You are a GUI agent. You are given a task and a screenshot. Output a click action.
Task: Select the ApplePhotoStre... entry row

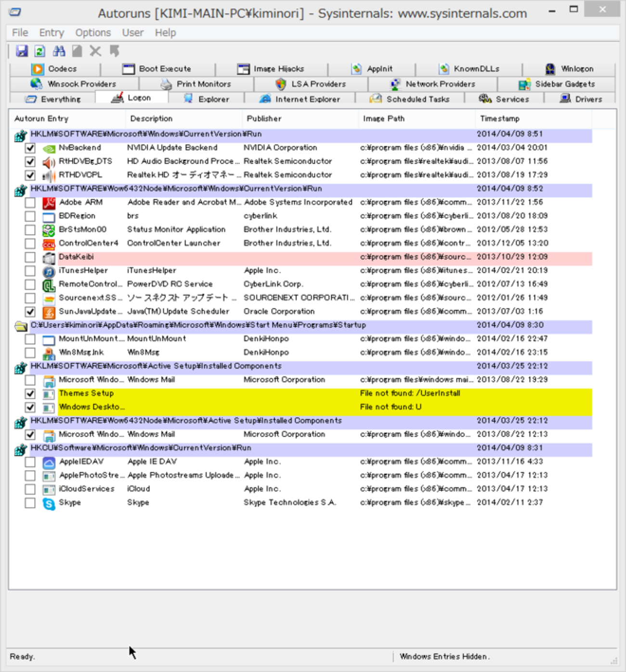pos(301,476)
